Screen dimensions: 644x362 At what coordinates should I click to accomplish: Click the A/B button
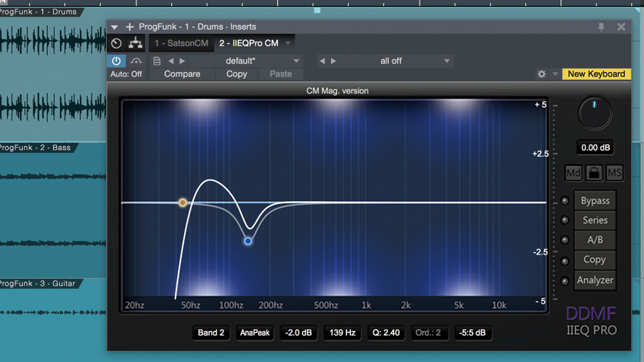point(595,239)
